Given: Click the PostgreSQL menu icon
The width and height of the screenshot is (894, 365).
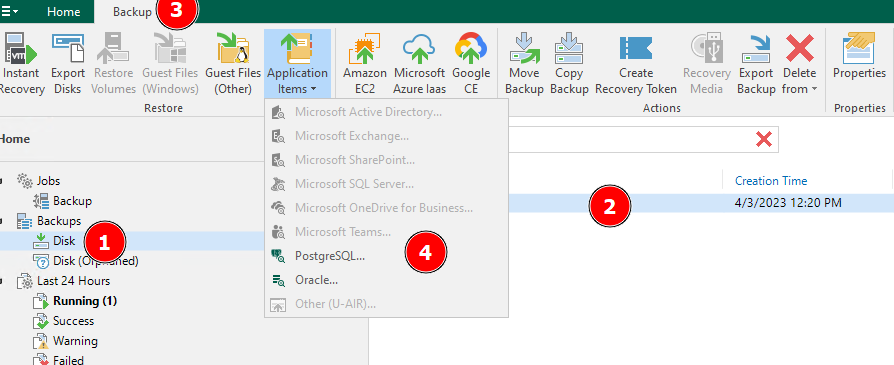Looking at the screenshot, I should (x=278, y=256).
